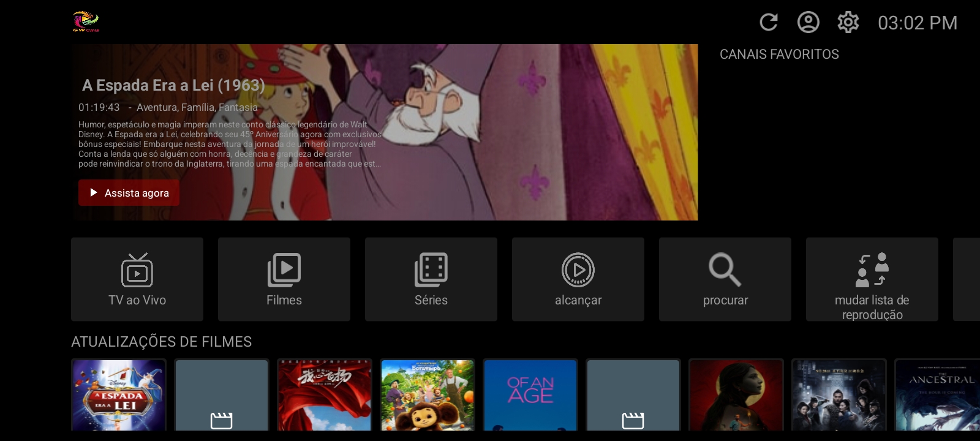Click the 01:19:43 duration text
The image size is (980, 441).
click(x=99, y=108)
